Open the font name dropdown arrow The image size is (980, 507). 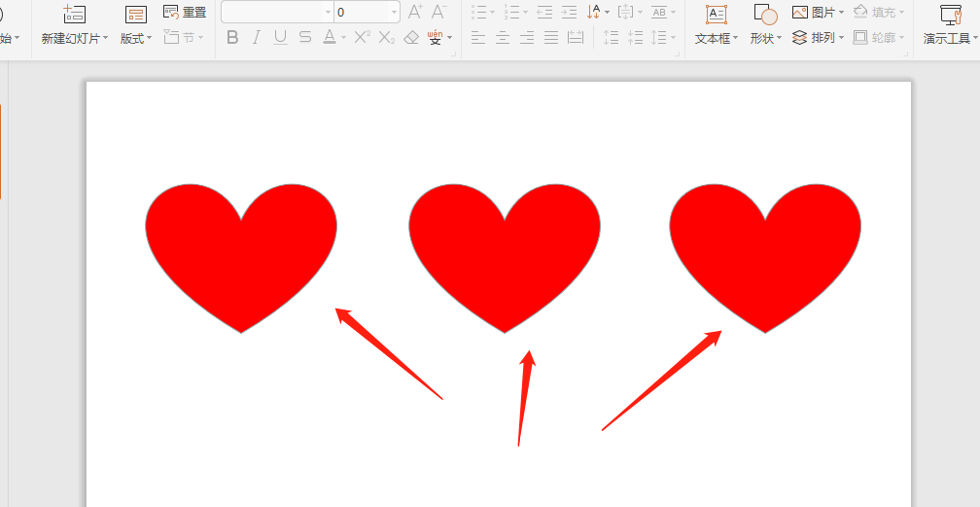[x=329, y=12]
